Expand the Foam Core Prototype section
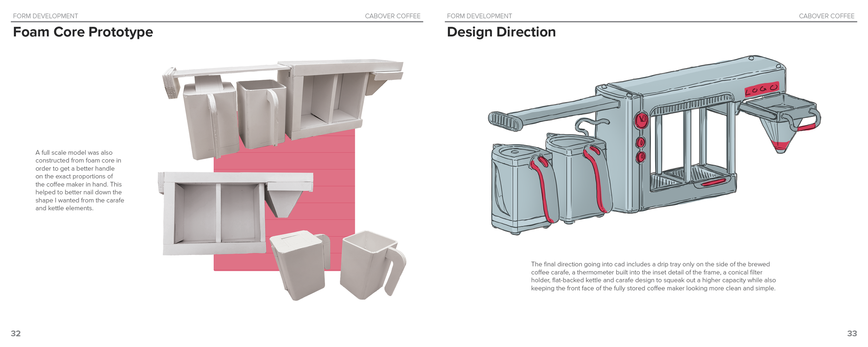Viewport: 868px width, 347px height. 83,33
